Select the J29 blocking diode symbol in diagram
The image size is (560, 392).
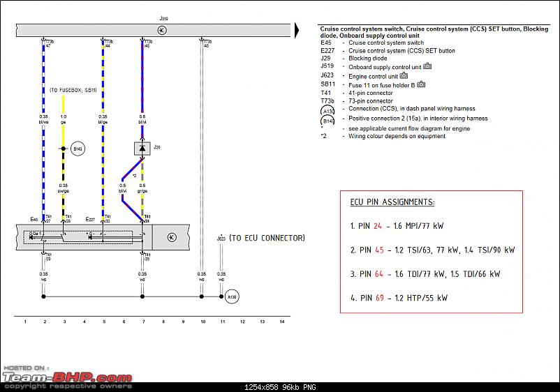coord(142,149)
